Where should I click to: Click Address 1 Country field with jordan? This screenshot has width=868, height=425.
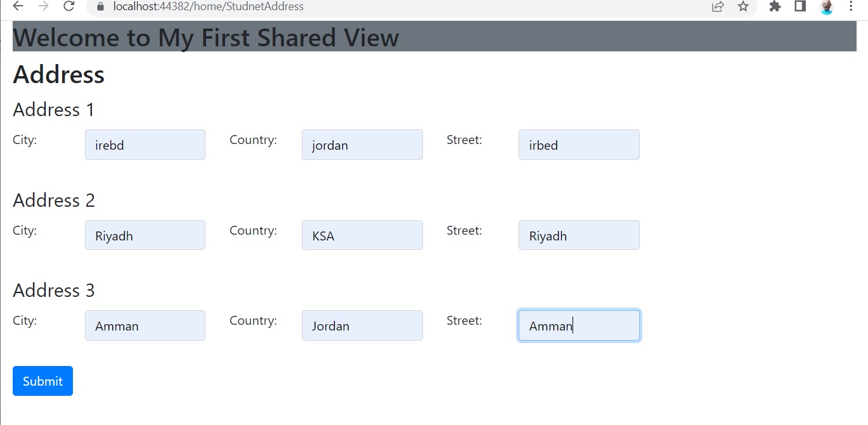362,145
